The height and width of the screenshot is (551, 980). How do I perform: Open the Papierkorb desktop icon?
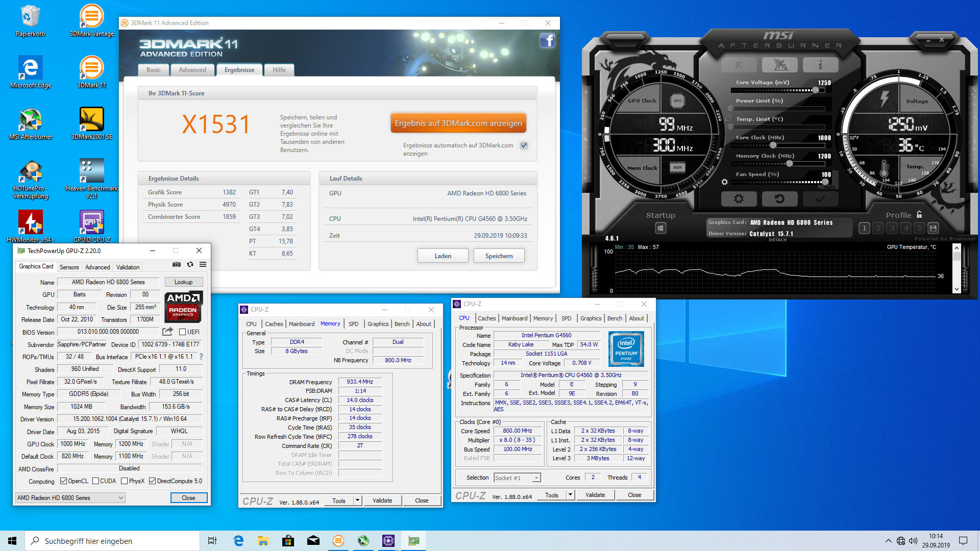click(30, 20)
